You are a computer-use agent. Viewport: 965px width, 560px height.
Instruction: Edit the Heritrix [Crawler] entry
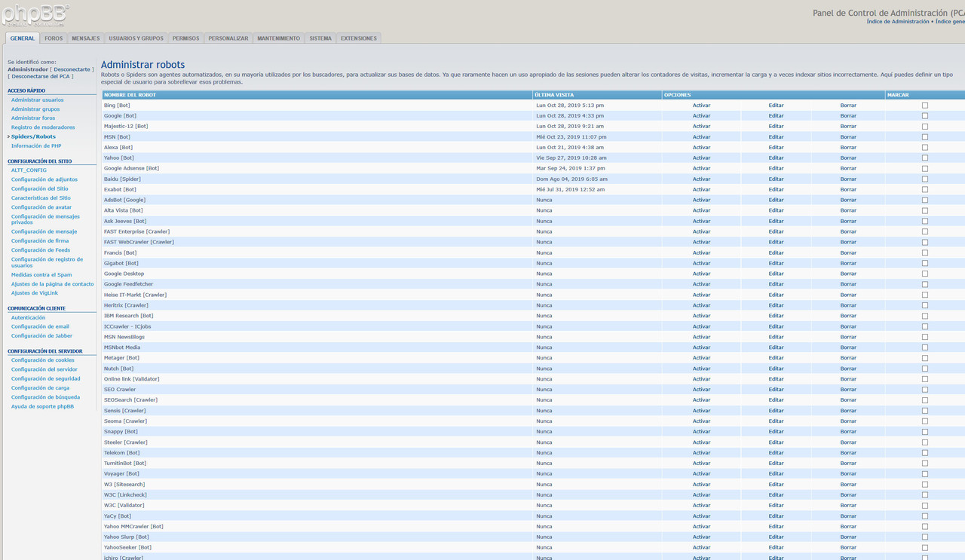pos(776,305)
